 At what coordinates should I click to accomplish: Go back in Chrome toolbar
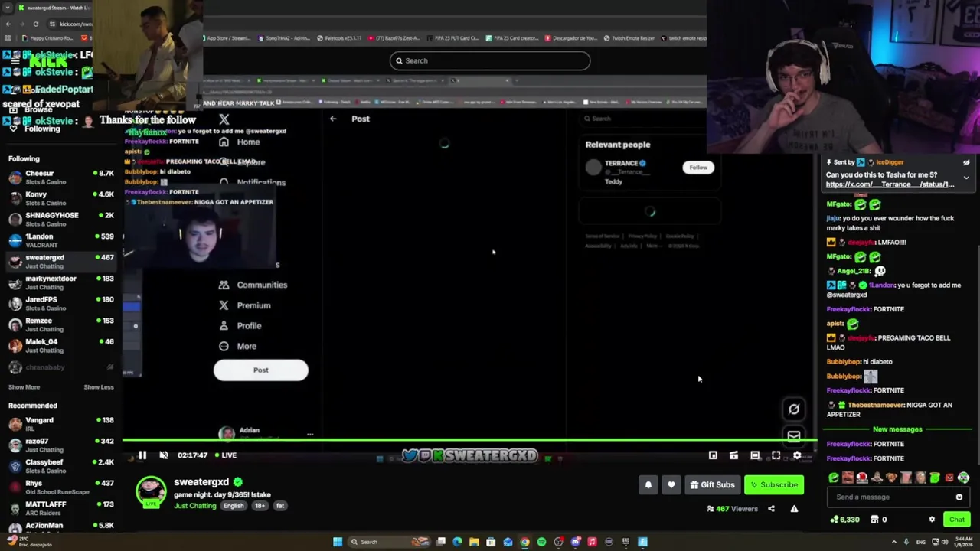[8, 24]
